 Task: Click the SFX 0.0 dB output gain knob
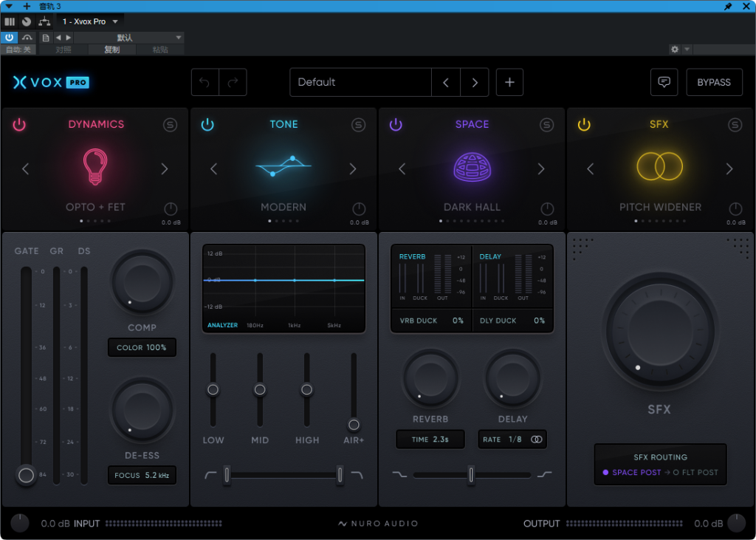click(735, 209)
